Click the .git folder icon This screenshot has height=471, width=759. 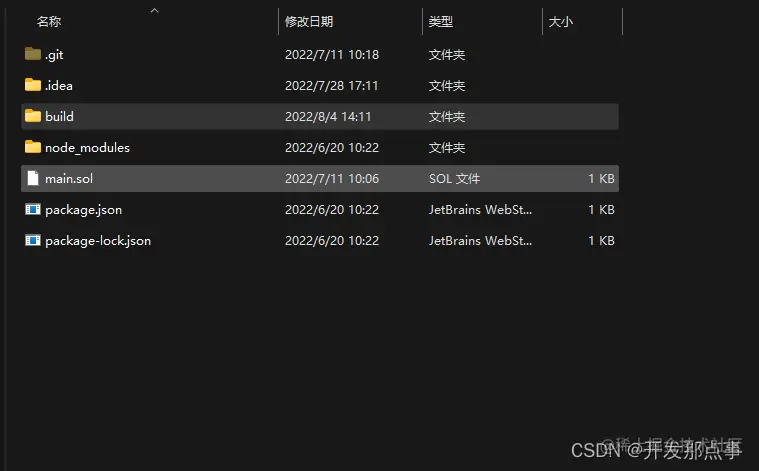click(x=32, y=54)
